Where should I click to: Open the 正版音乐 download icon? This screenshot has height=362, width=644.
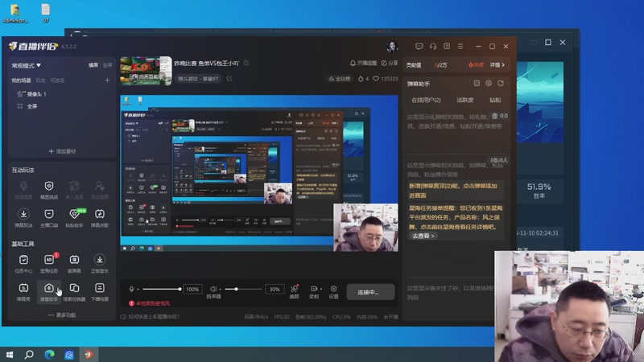coord(100,259)
